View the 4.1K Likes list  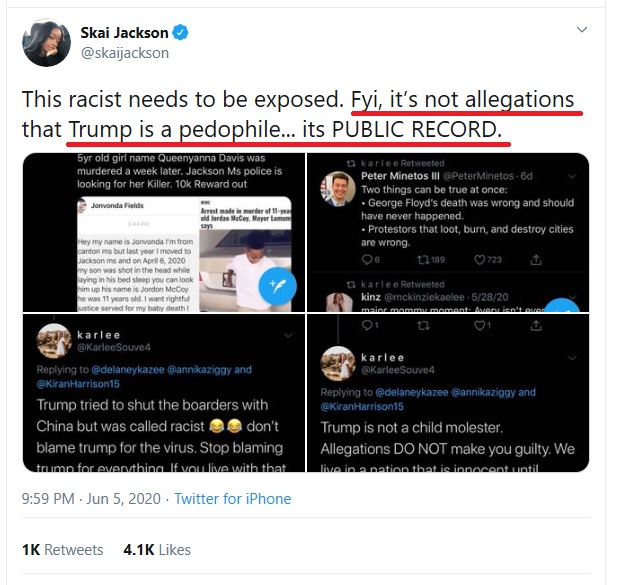pos(157,550)
